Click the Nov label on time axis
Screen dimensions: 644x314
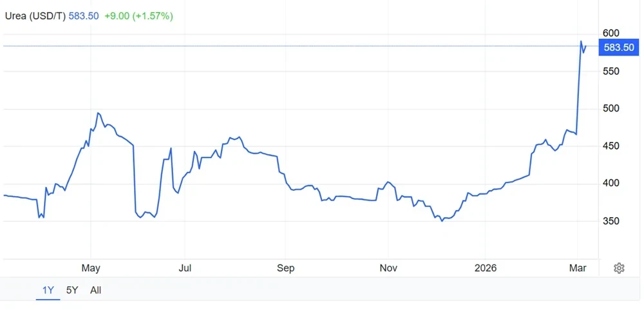click(388, 268)
